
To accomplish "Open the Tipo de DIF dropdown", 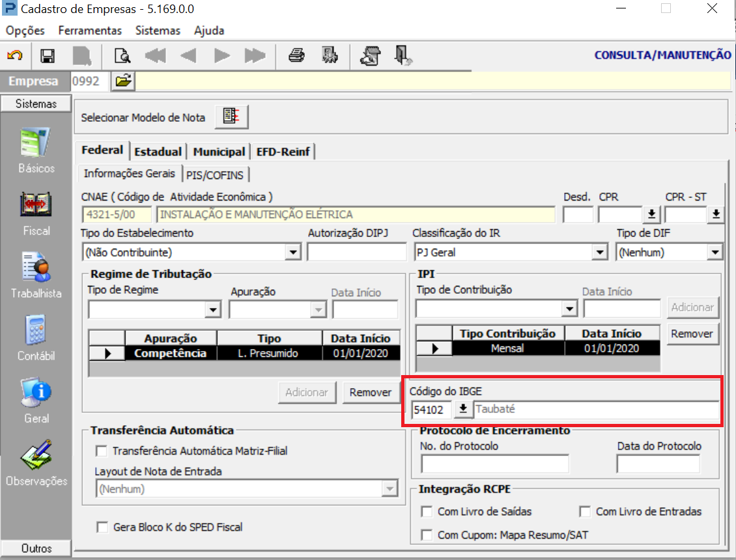I will pyautogui.click(x=715, y=253).
